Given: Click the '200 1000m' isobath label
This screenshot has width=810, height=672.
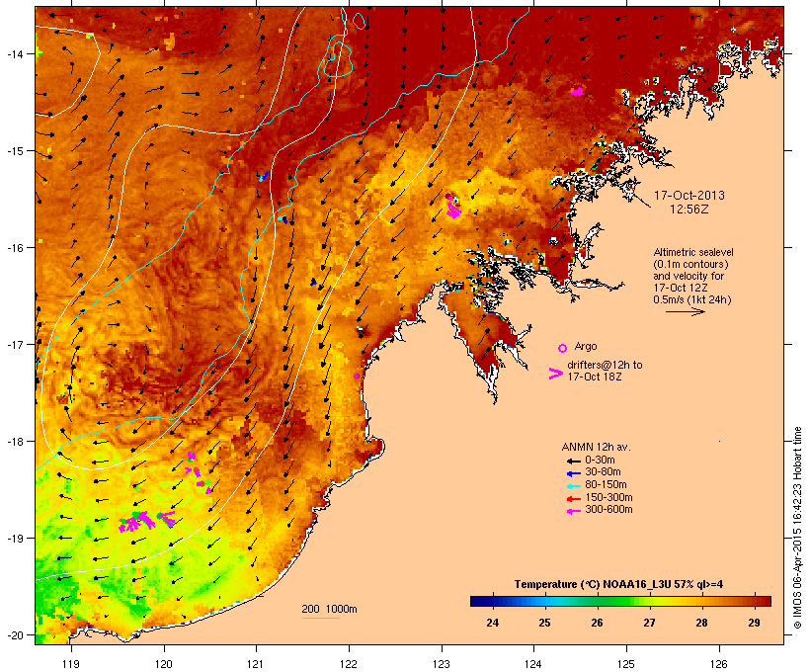Looking at the screenshot, I should [x=329, y=609].
